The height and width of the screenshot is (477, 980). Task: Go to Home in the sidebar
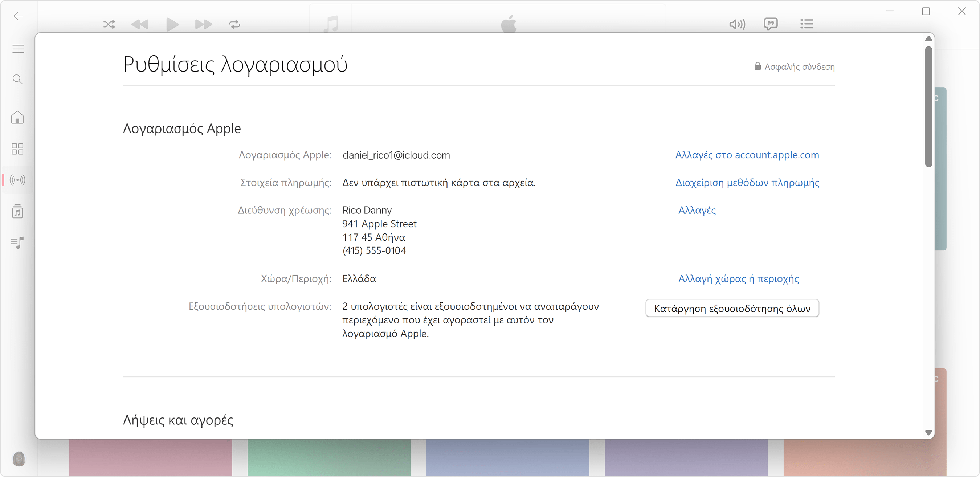(17, 117)
